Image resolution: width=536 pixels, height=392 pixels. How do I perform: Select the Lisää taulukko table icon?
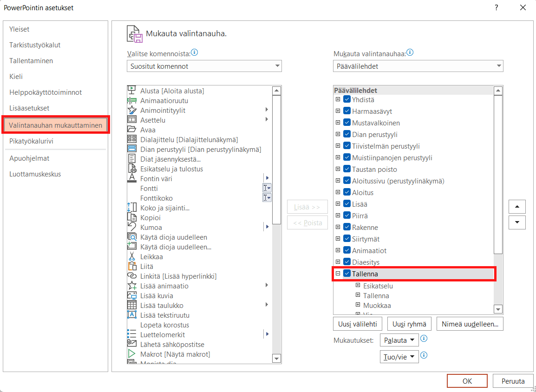pyautogui.click(x=132, y=305)
